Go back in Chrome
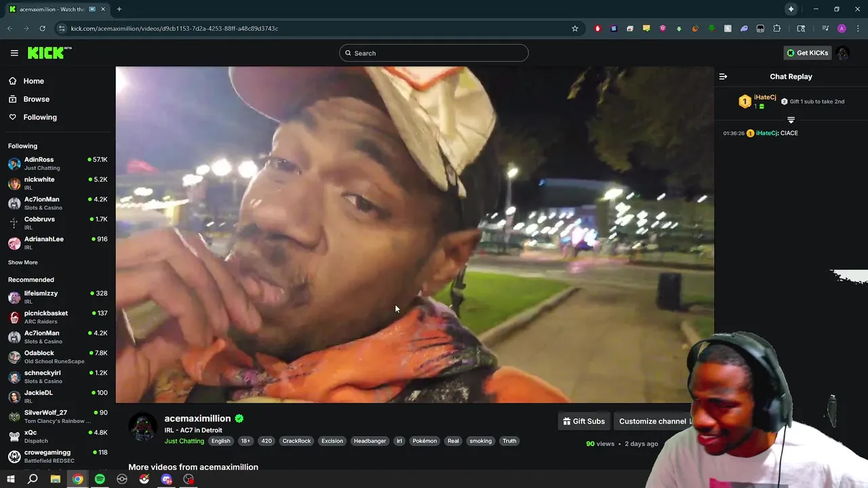 9,28
